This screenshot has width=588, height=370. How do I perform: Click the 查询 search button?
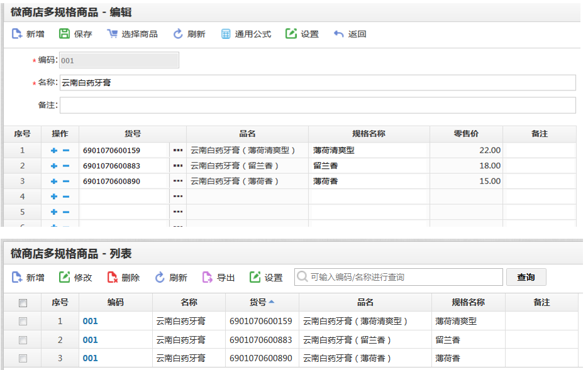pos(526,277)
